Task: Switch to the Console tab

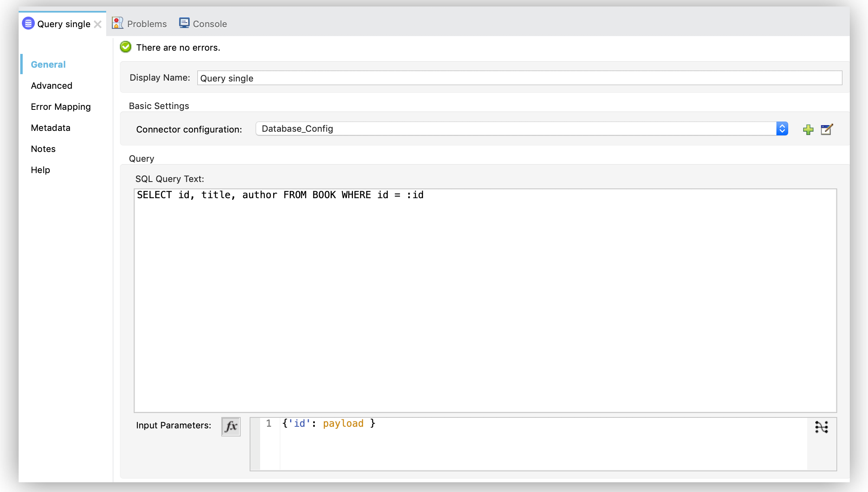Action: tap(210, 24)
